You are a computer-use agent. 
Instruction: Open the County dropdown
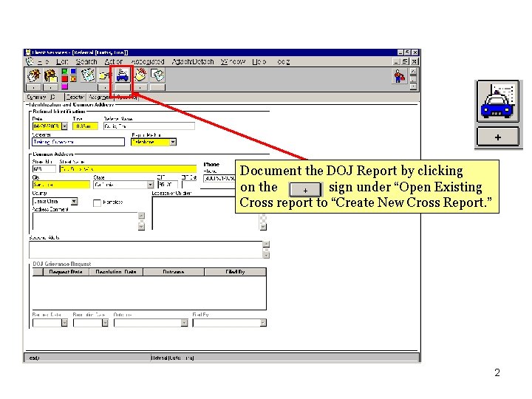(x=74, y=202)
